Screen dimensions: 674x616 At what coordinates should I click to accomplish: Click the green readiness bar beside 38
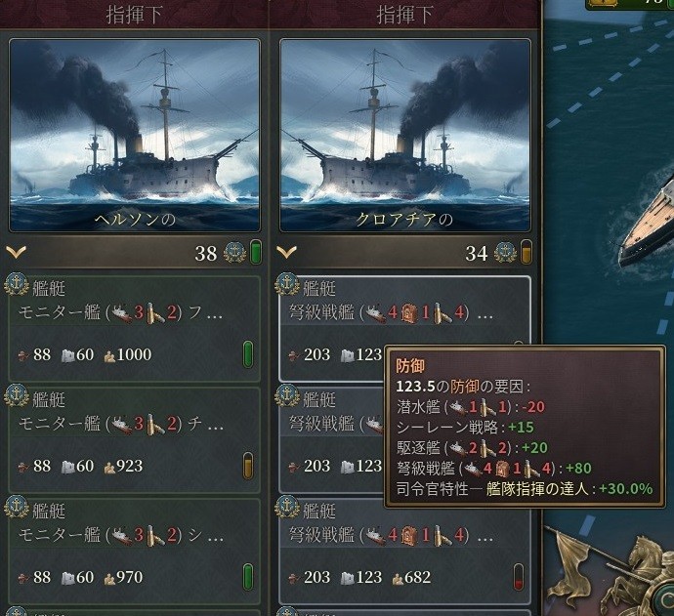255,252
